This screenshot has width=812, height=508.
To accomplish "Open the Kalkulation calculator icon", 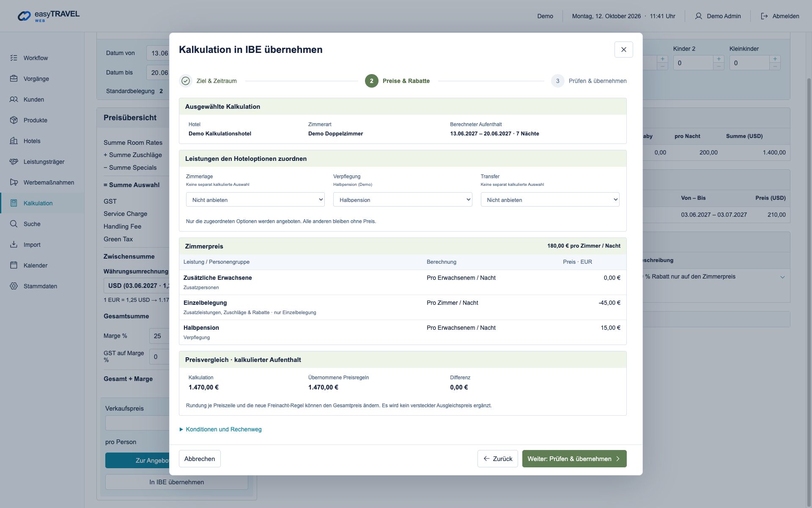I will click(14, 203).
